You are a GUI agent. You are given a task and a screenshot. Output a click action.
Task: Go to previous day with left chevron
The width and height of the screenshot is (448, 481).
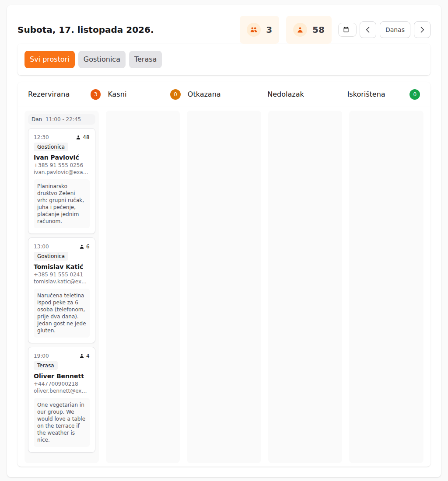368,30
